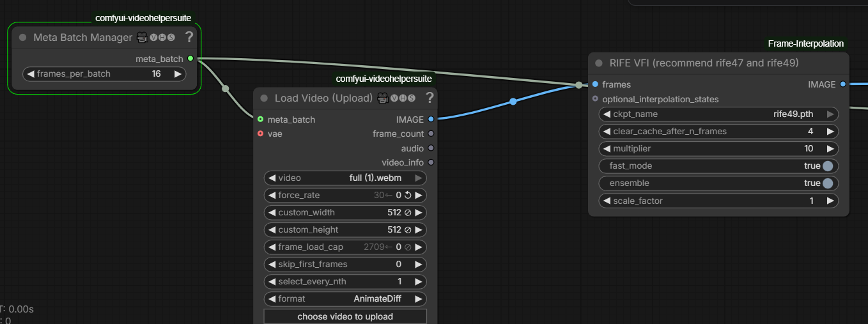
Task: Select previous ckpt_name with left arrow
Action: click(x=605, y=114)
